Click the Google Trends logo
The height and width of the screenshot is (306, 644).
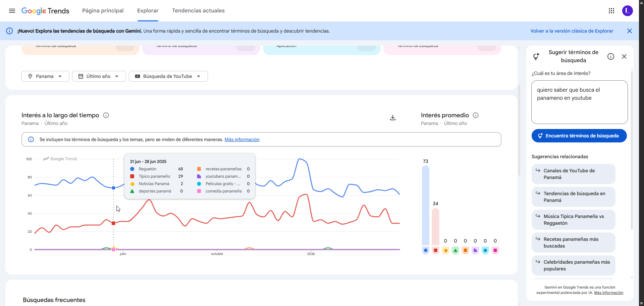pyautogui.click(x=45, y=11)
